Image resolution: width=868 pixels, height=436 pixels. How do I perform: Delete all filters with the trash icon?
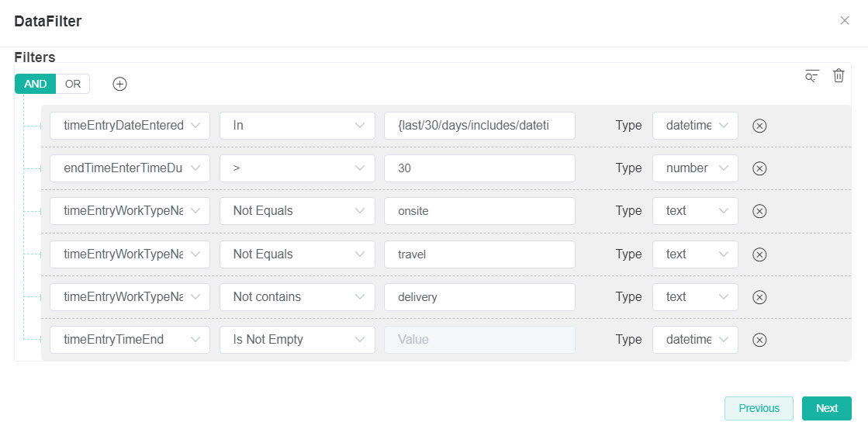click(x=839, y=75)
